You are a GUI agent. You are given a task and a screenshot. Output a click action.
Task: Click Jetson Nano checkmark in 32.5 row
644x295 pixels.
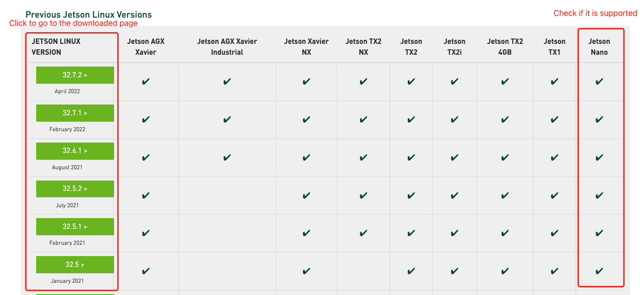599,271
